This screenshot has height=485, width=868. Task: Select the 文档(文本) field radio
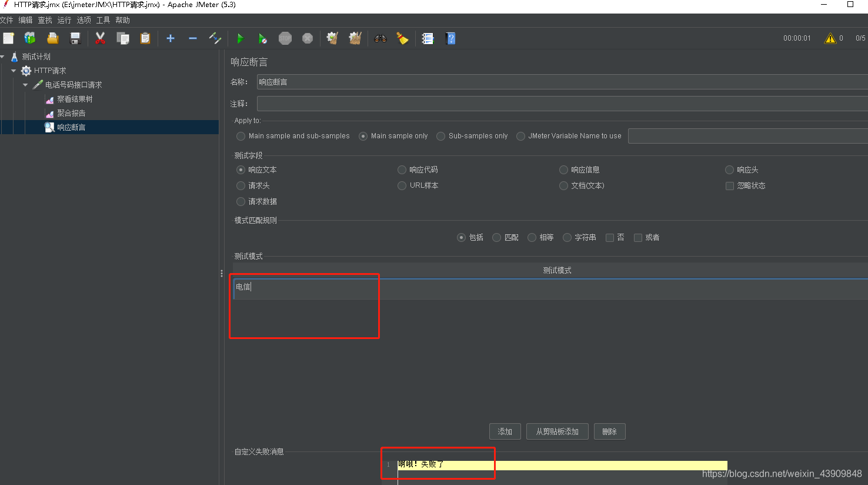click(563, 185)
